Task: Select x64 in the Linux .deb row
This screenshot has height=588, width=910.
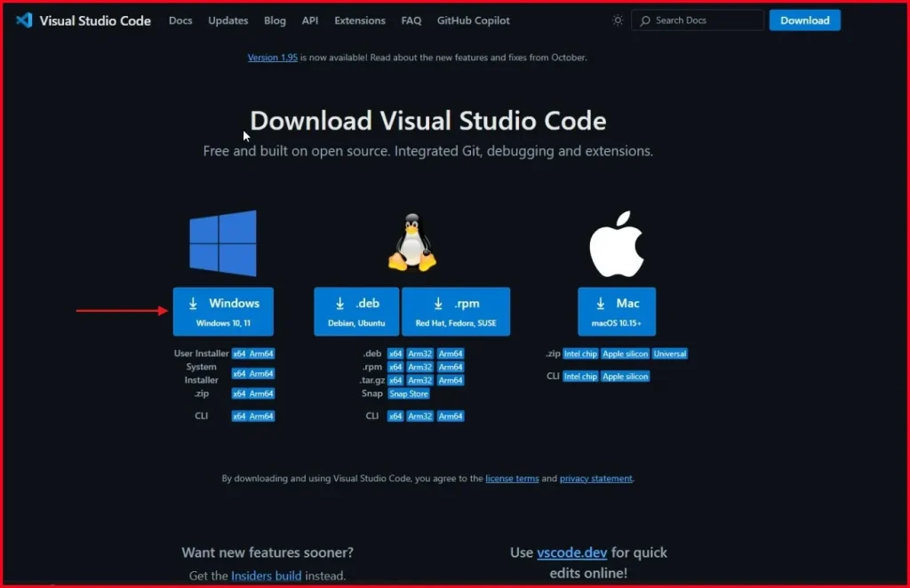Action: point(395,354)
